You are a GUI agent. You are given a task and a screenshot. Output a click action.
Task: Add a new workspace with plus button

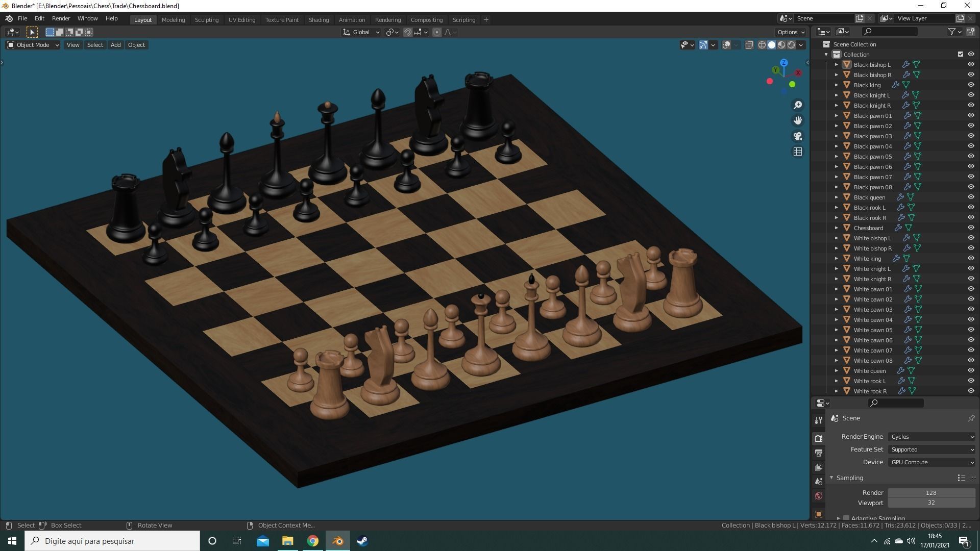[x=486, y=20]
